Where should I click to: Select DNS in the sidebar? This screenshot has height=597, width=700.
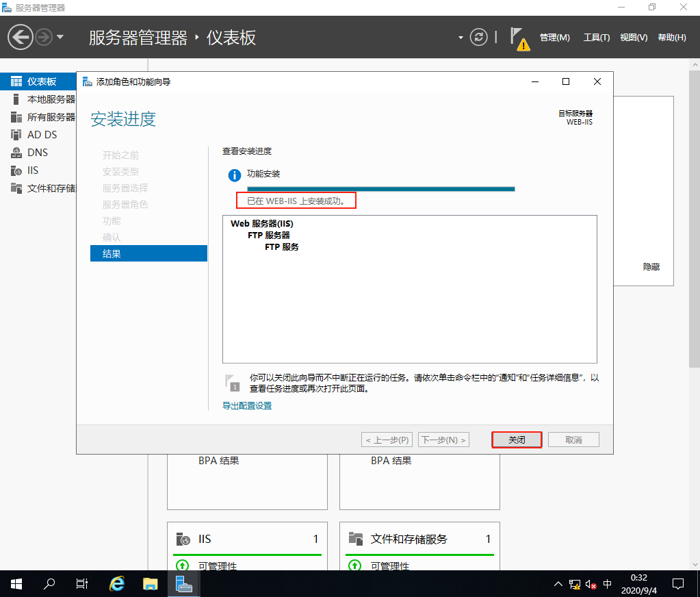[x=38, y=153]
